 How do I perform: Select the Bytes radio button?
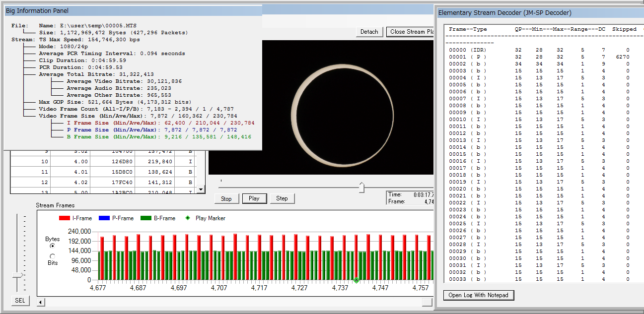click(x=53, y=246)
